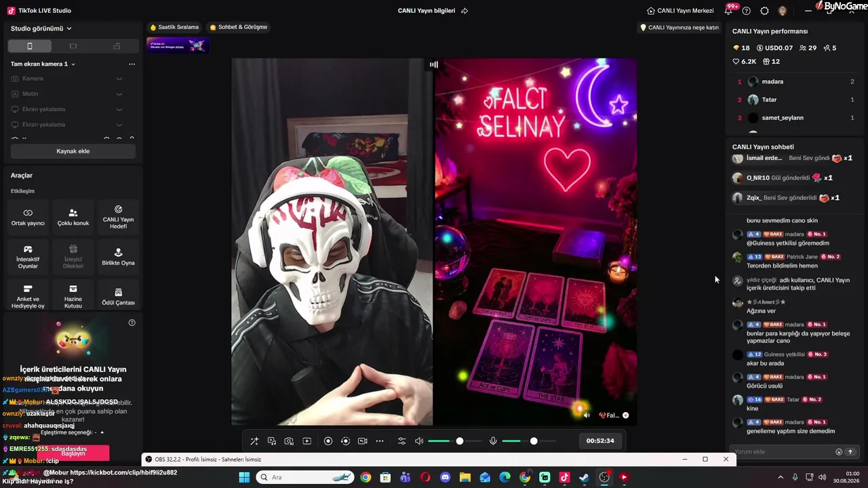Click the stream timer 00:52:34
Screen dimensions: 868x488
click(600, 441)
